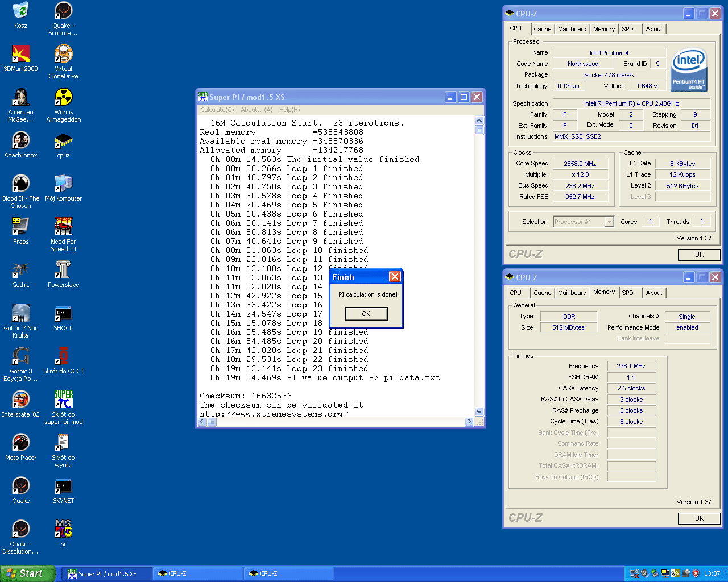Activate second CPU-Z taskbar button

(288, 574)
